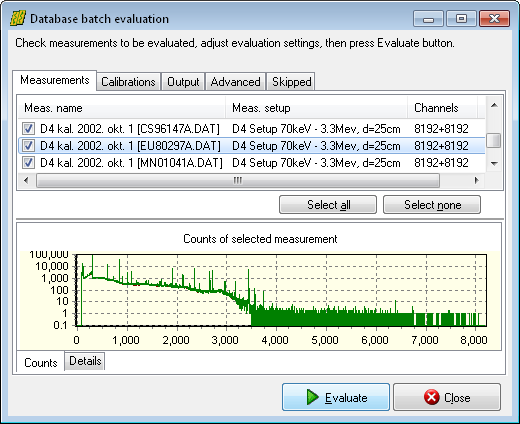This screenshot has height=424, width=520.
Task: Click the green play icon on Evaluate
Action: 312,397
